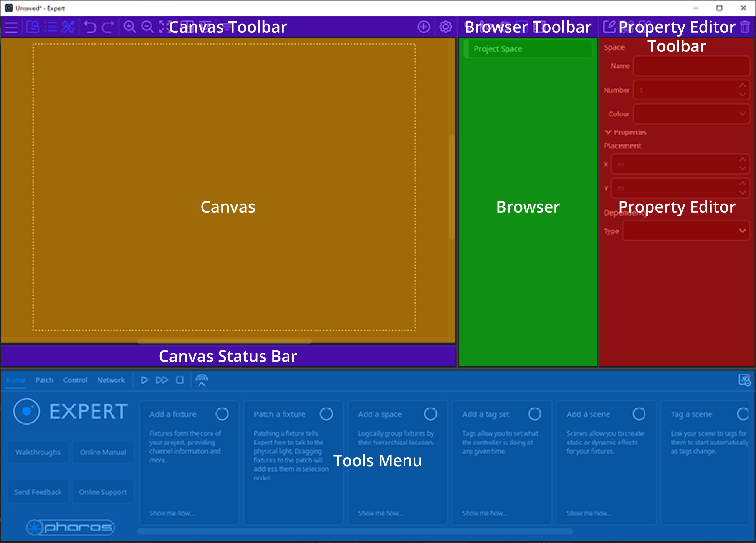The image size is (756, 543).
Task: Zoom in on the canvas
Action: click(130, 27)
